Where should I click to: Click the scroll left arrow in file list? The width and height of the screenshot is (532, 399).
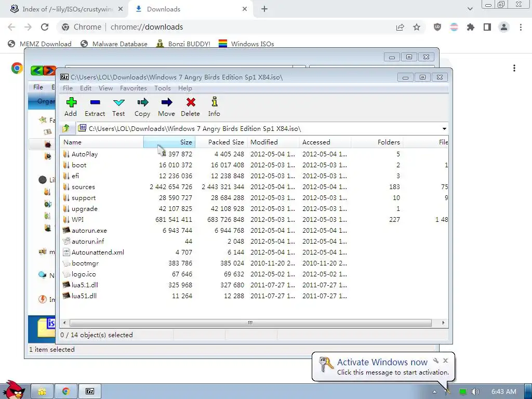(64, 323)
